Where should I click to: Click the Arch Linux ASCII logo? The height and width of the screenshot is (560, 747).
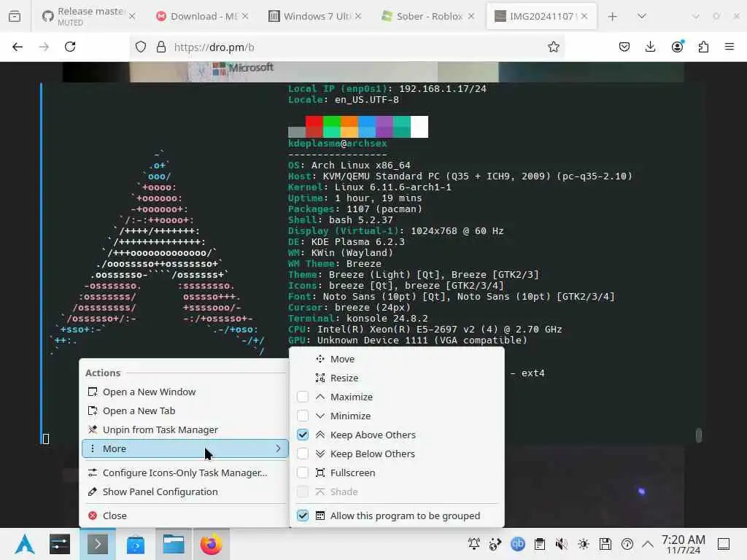tap(158, 252)
